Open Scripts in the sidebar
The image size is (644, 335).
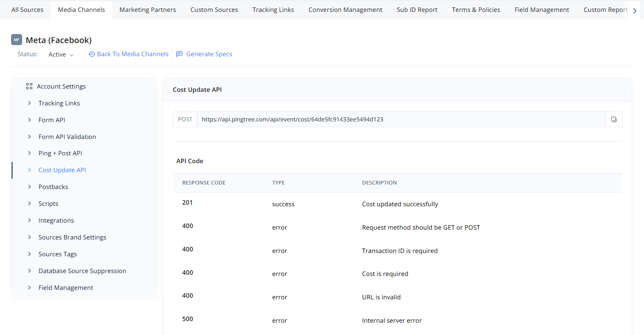click(48, 204)
